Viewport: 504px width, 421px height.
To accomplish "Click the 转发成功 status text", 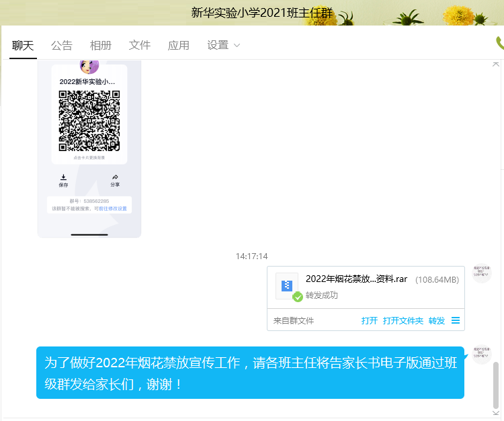I will point(321,295).
